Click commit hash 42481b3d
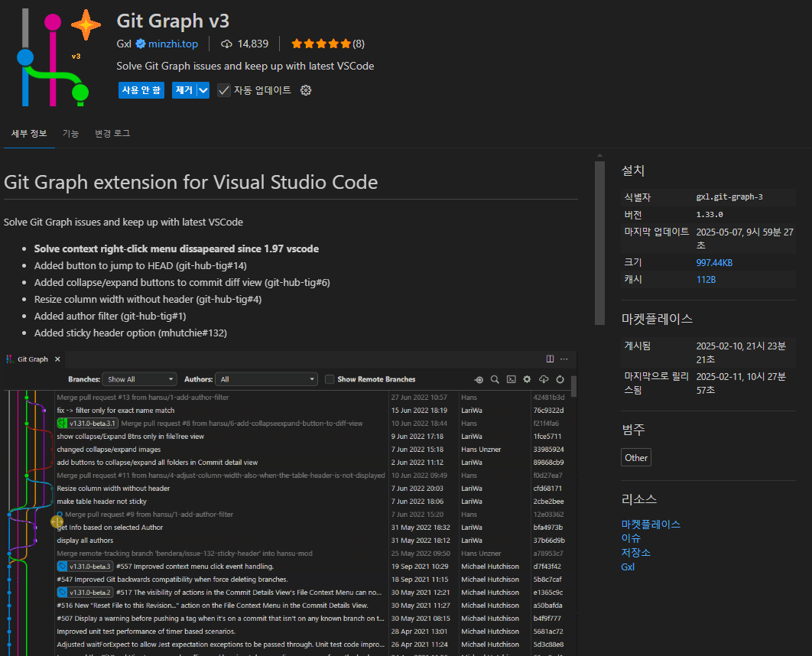The height and width of the screenshot is (656, 812). pyautogui.click(x=549, y=398)
